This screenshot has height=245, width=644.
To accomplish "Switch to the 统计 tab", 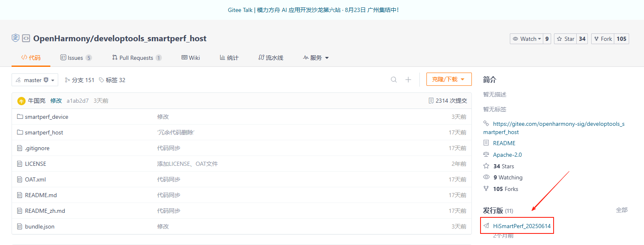I will [229, 58].
